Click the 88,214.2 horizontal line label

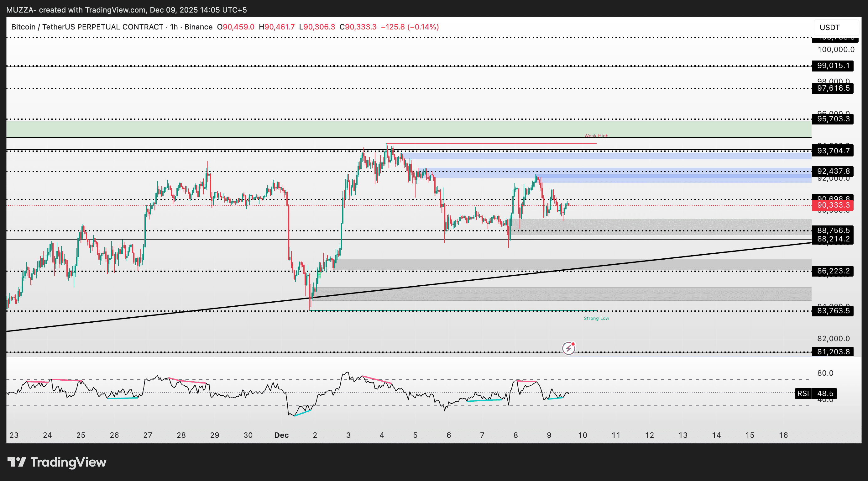point(833,239)
